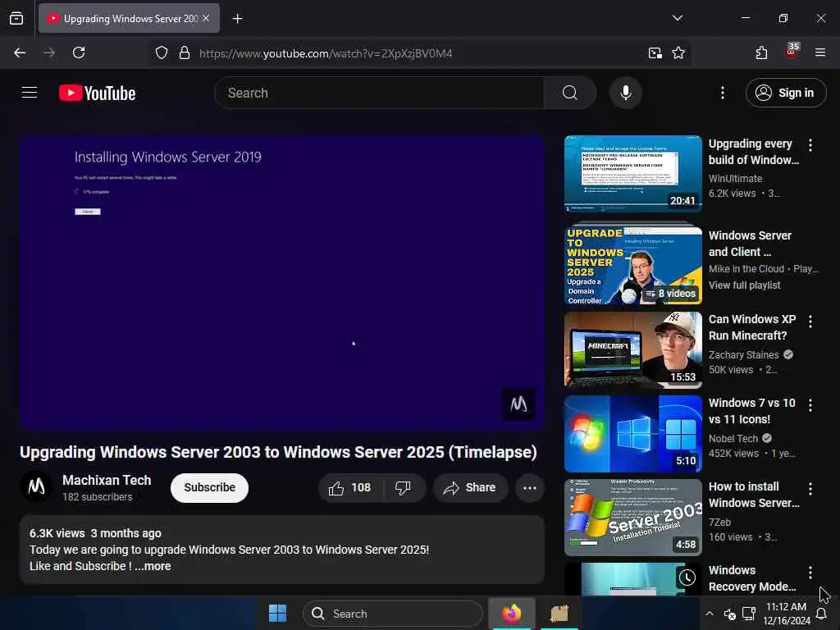
Task: Subscribe to Machixan Tech
Action: tap(209, 487)
